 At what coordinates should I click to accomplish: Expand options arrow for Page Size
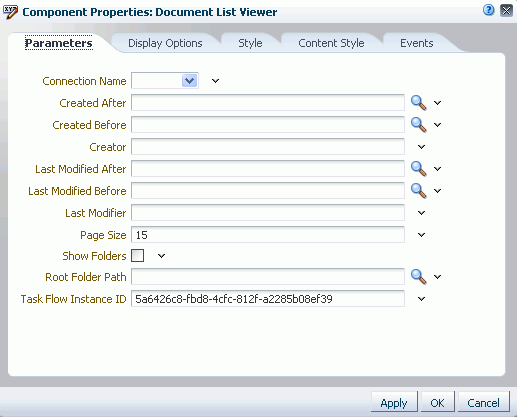[x=421, y=235]
